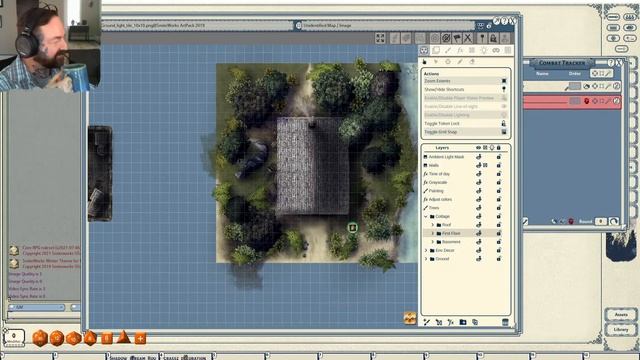Click the person token icon in toolbar

point(505,38)
